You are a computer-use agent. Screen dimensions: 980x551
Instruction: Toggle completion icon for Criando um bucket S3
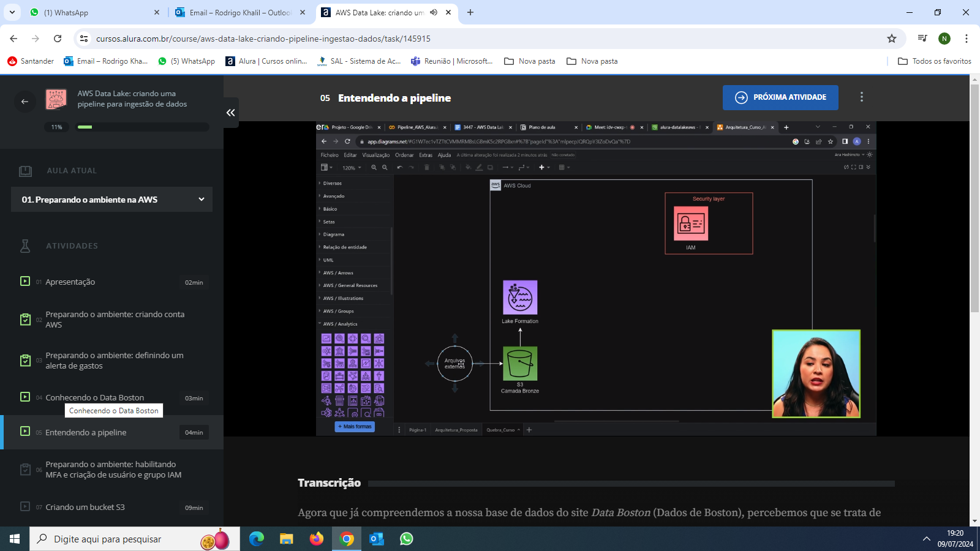pyautogui.click(x=25, y=506)
